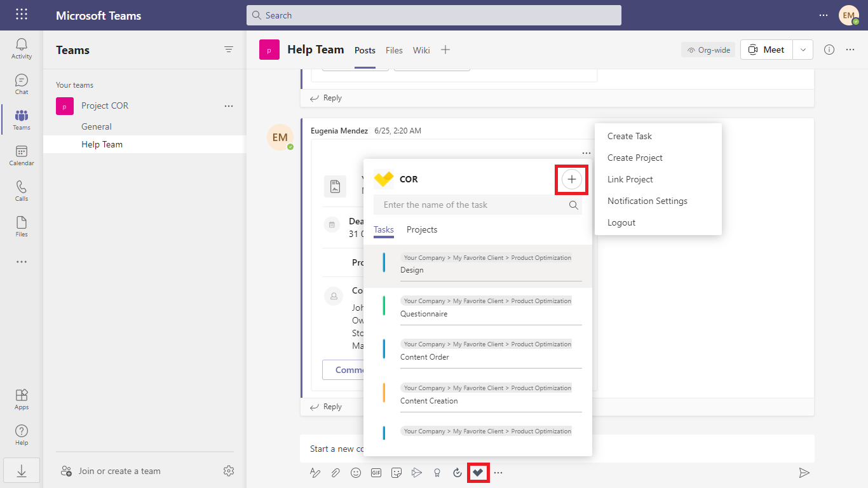Click the Org-wide label
The image size is (868, 488).
(x=709, y=50)
